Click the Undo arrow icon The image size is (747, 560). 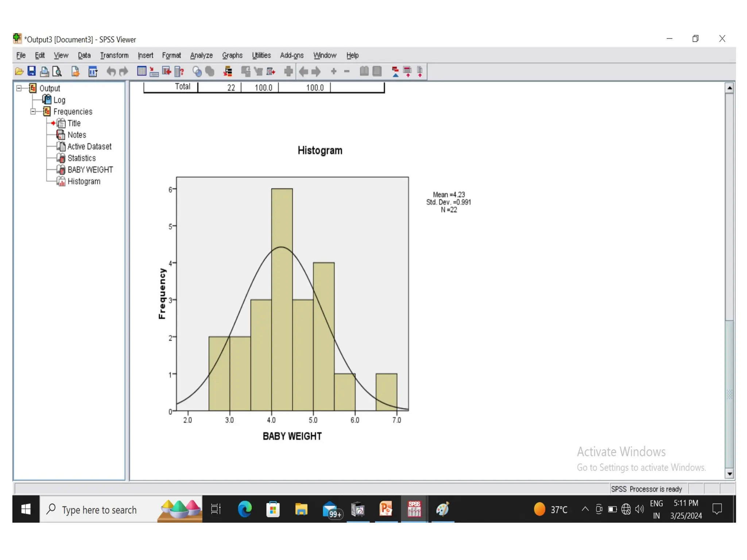[111, 71]
